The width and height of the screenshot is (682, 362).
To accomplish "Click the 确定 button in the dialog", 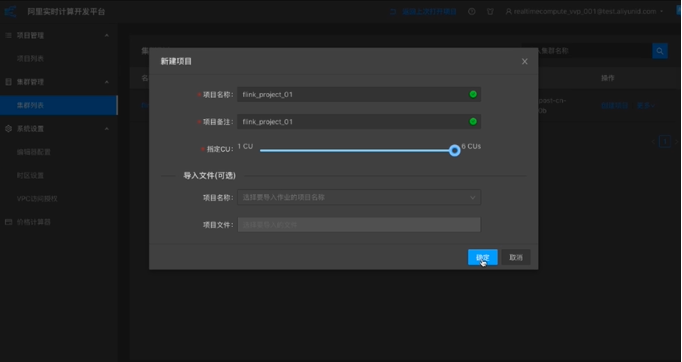I will tap(482, 257).
